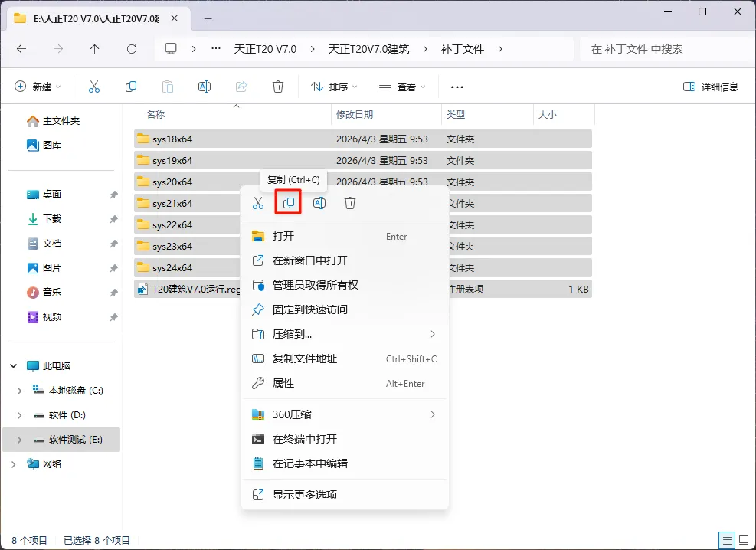This screenshot has width=756, height=550.
Task: Choose 固定到快速访问 menu entry
Action: point(344,310)
